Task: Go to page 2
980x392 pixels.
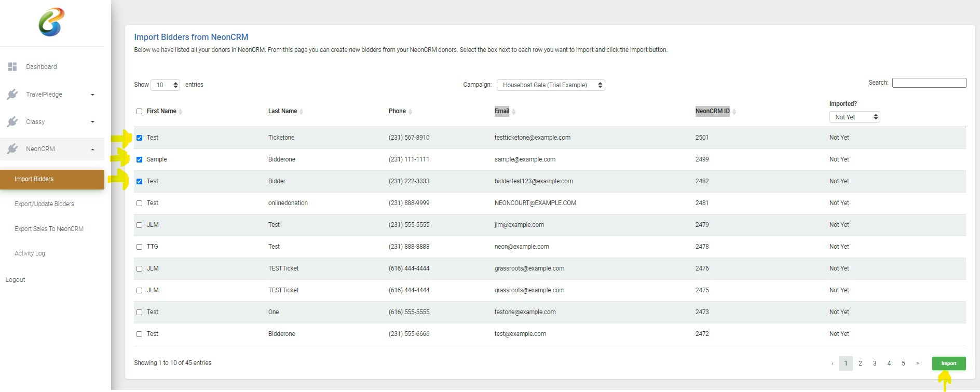Action: tap(860, 363)
